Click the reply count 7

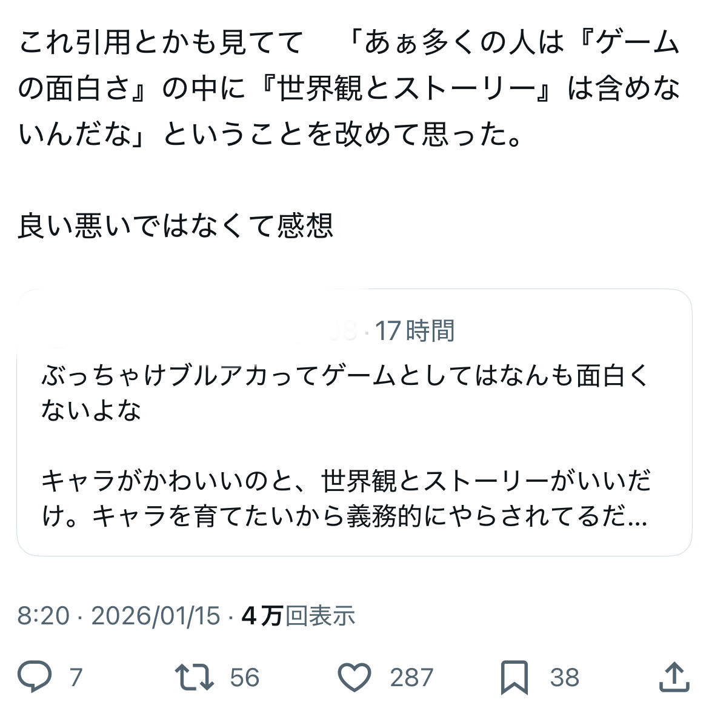pyautogui.click(x=75, y=677)
